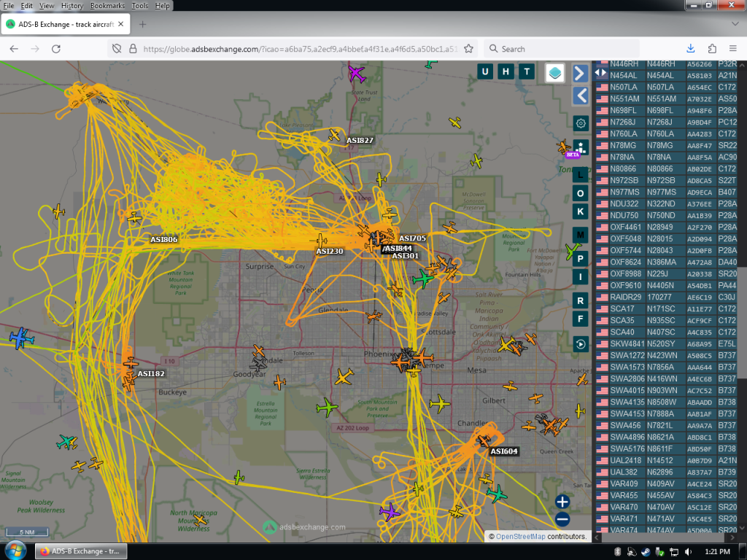Show the list all tabs dropdown
This screenshot has width=747, height=560.
[x=735, y=24]
